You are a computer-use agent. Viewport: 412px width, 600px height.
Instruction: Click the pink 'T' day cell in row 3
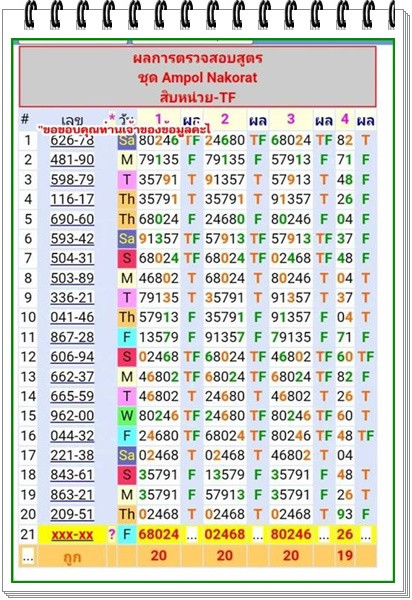pos(127,179)
